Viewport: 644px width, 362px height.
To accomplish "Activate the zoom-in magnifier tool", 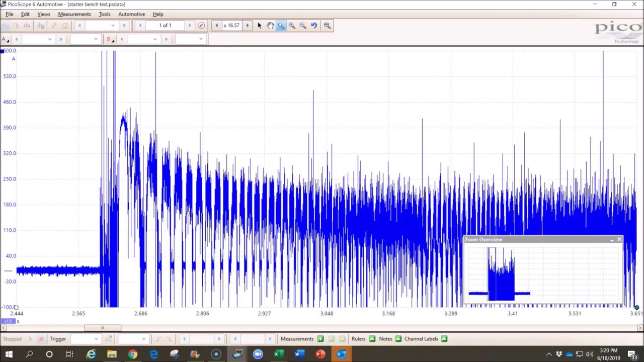I will [292, 25].
